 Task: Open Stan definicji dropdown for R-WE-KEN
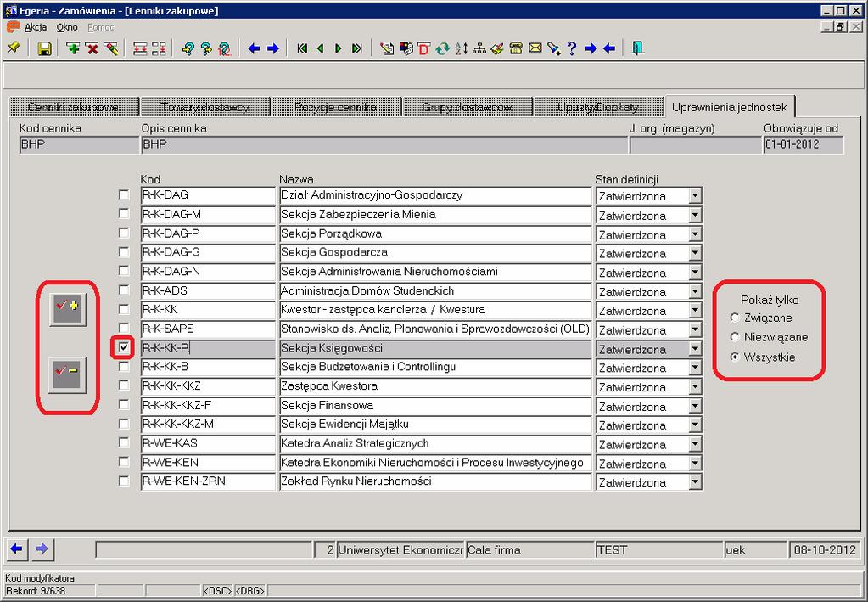695,464
